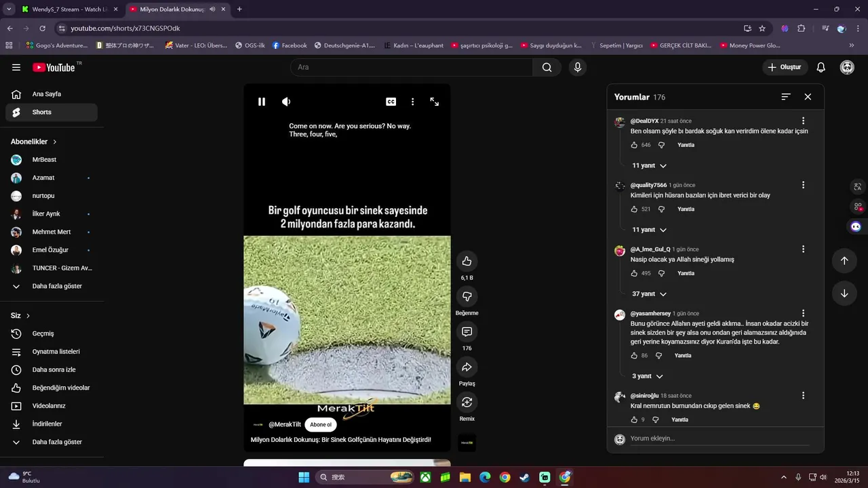Share the Short via Paylaş
868x488 pixels.
click(467, 367)
